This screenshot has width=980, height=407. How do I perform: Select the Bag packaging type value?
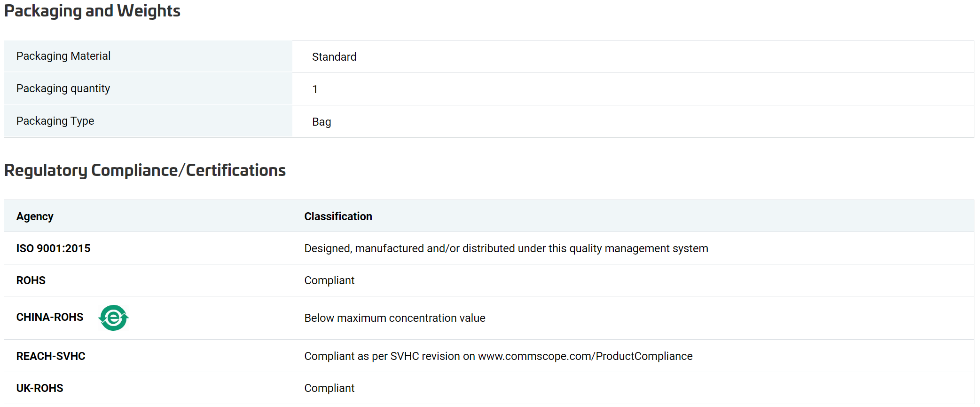(x=321, y=122)
